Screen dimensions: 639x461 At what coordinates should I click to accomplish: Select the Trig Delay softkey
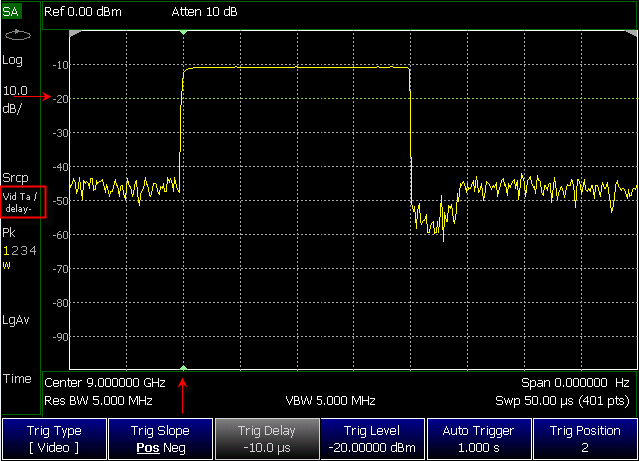coord(267,439)
